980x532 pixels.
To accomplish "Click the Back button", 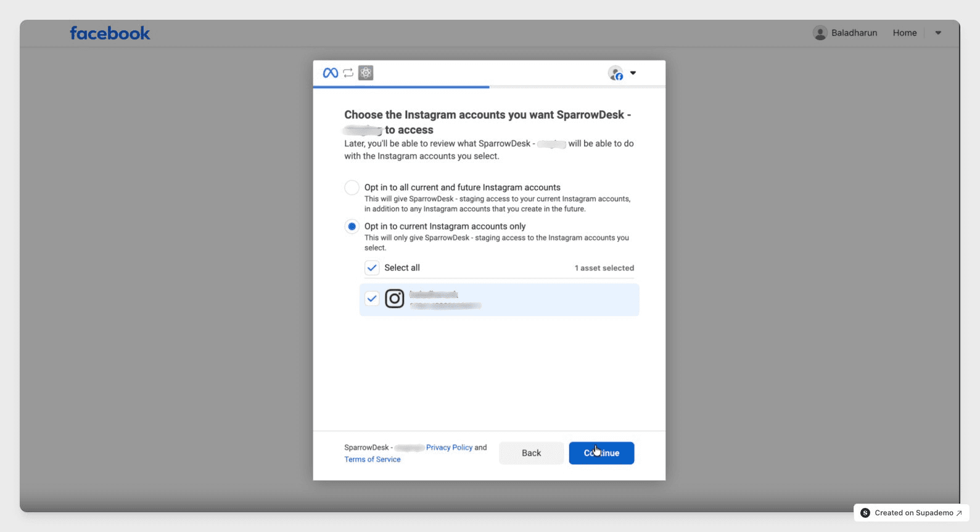I will click(531, 453).
